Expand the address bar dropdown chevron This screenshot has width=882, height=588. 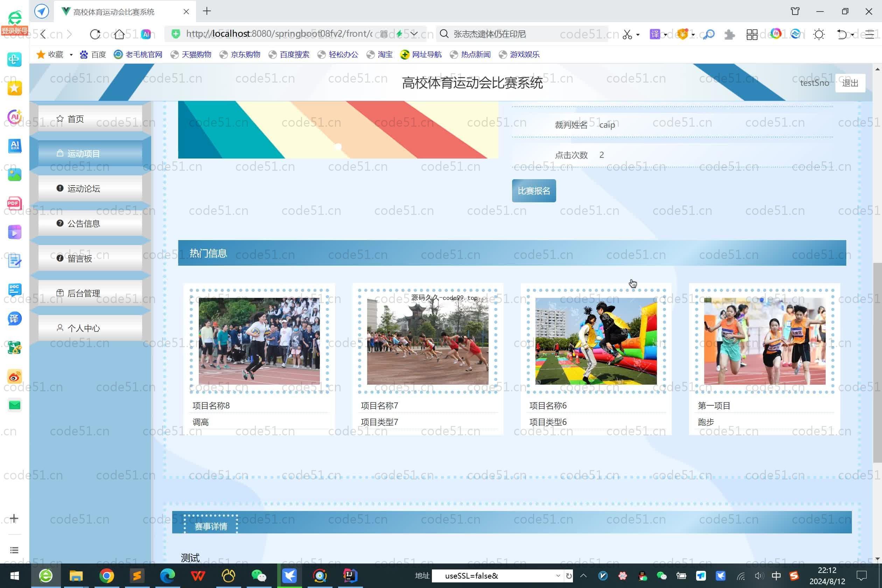pyautogui.click(x=414, y=34)
